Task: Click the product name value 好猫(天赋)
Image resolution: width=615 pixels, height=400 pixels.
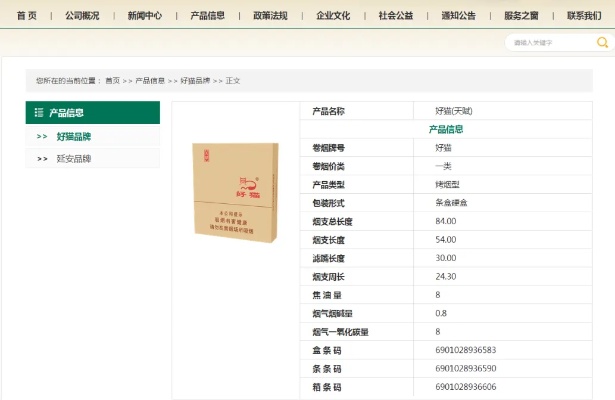Action: [x=454, y=111]
